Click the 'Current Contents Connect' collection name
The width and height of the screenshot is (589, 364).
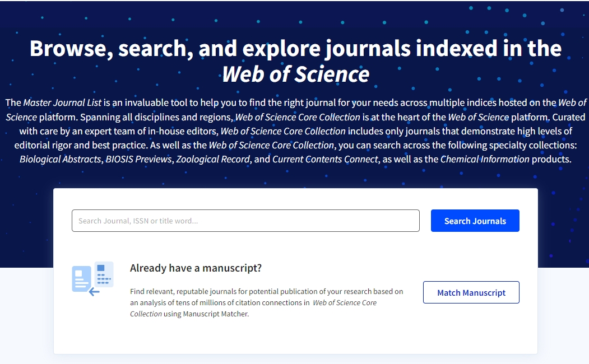pos(325,159)
